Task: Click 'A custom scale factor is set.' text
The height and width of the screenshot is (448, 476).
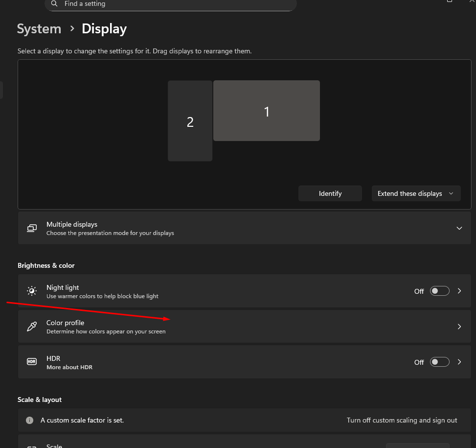Action: [82, 421]
